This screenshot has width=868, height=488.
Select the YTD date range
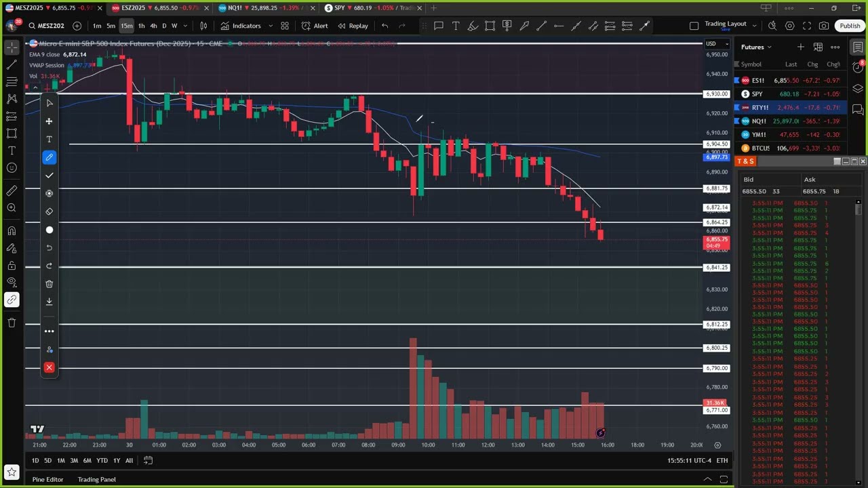[x=102, y=461]
